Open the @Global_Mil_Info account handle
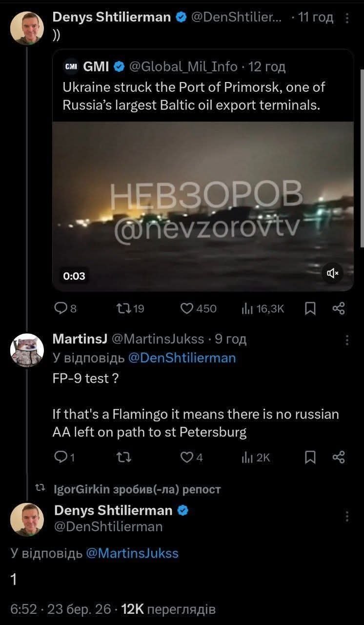Screen dimensions: 364x625 pyautogui.click(x=182, y=66)
